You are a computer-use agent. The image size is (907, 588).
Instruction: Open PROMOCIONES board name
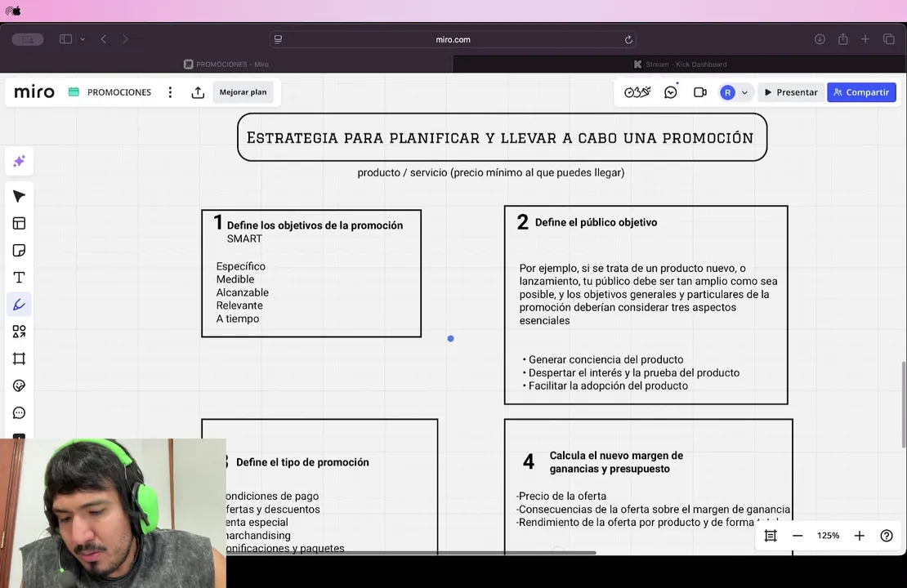click(119, 92)
